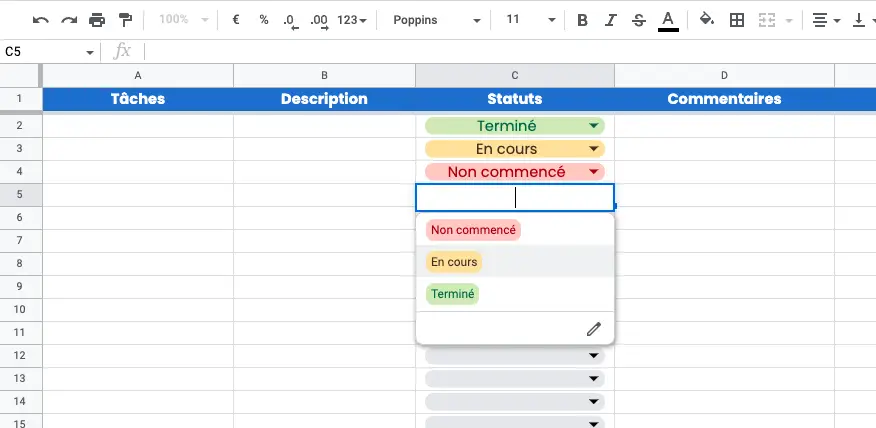Image resolution: width=876 pixels, height=428 pixels.
Task: Open the 123 number format menu
Action: [352, 20]
